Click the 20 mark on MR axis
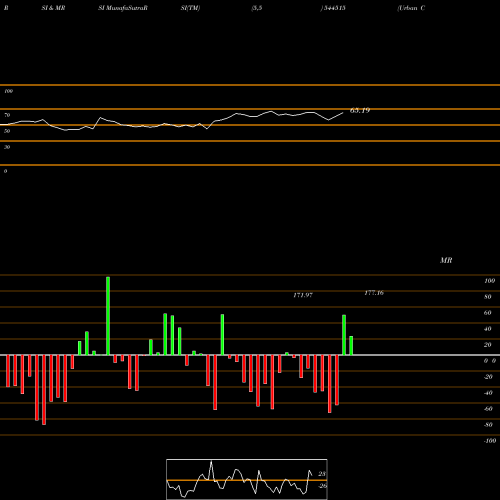 pos(487,345)
